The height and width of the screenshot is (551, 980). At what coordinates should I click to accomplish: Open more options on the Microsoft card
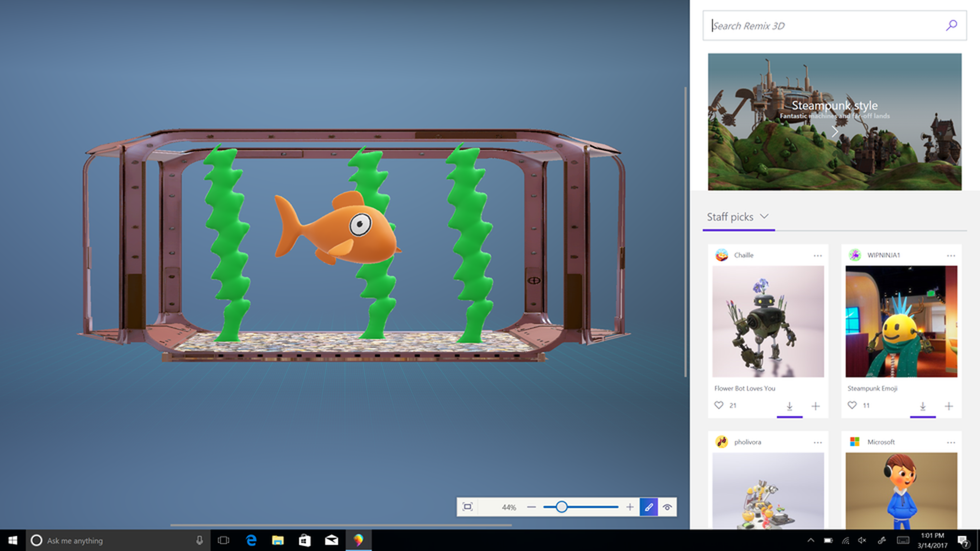coord(950,442)
